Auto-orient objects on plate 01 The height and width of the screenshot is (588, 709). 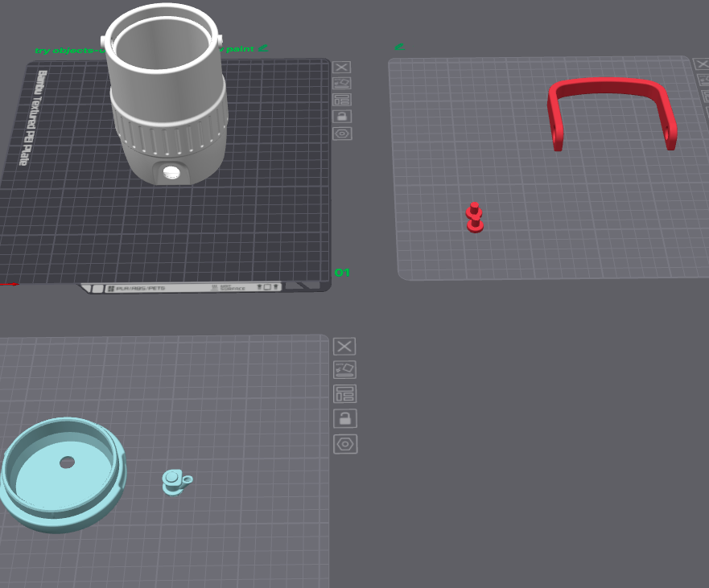point(342,83)
